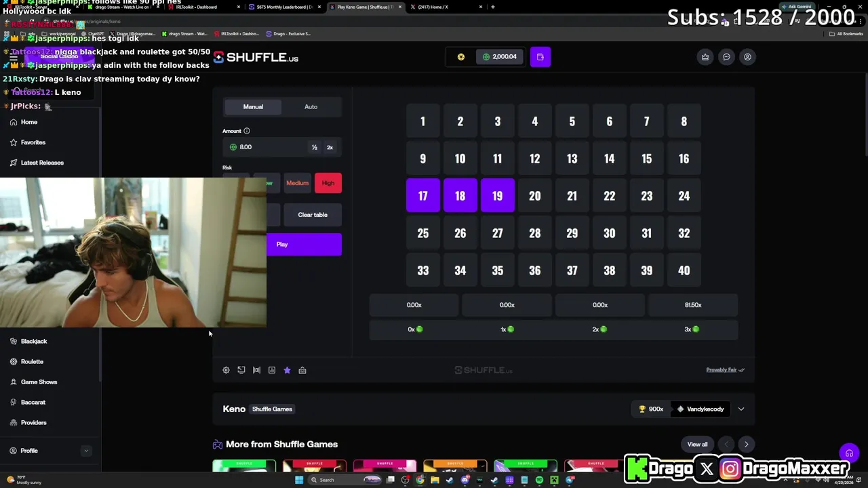
Task: Open Discord from the taskbar
Action: (x=465, y=480)
